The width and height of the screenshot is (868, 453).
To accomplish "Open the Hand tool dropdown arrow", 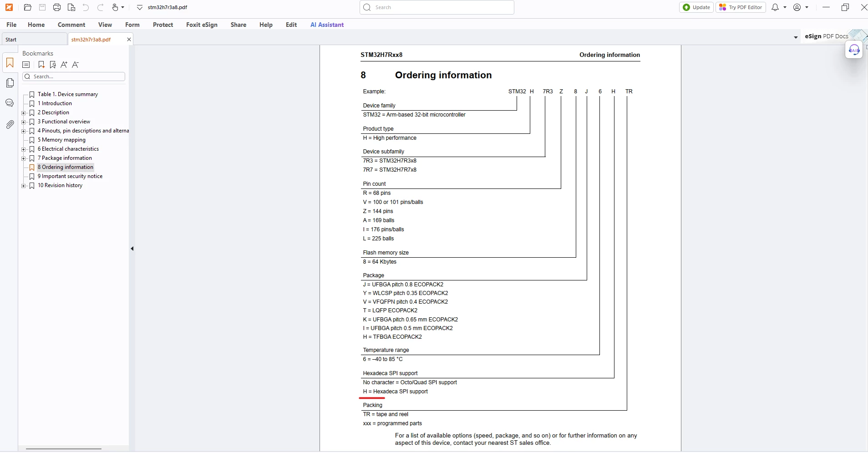I will click(x=122, y=7).
